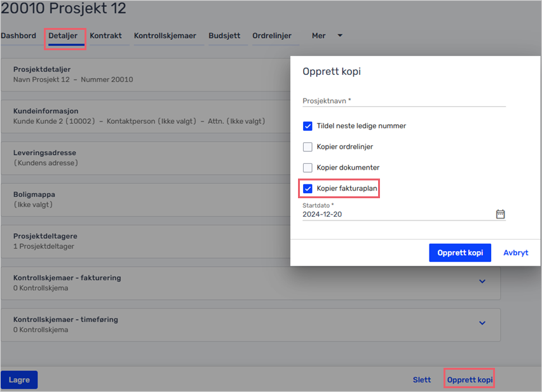Click the Lagre button
This screenshot has width=542, height=392.
[x=19, y=379]
